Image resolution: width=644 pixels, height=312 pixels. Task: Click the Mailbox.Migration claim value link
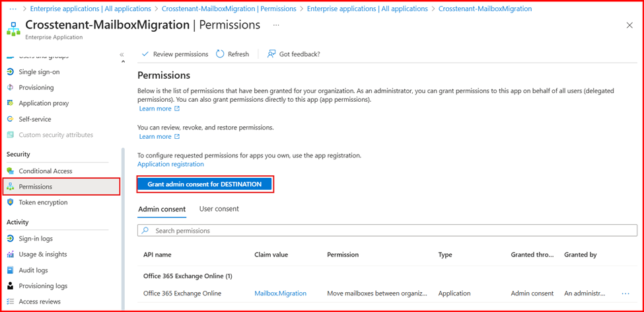coord(280,293)
